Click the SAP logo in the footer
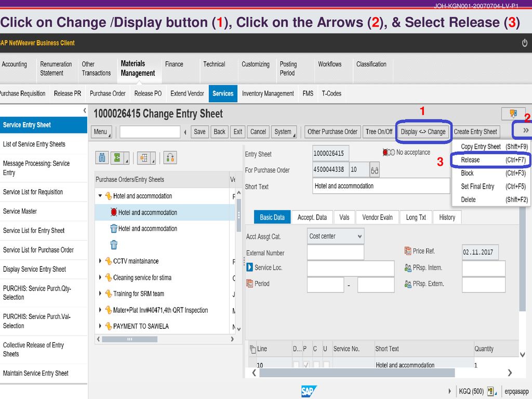 pos(309,391)
